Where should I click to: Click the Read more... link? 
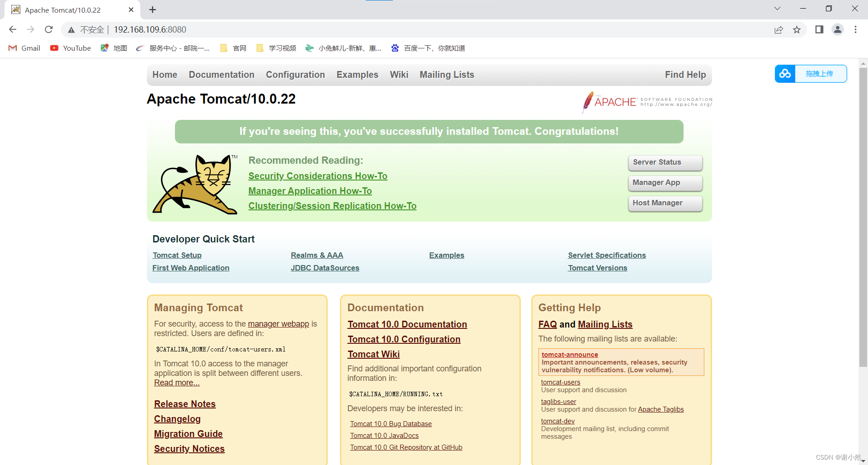click(x=177, y=383)
